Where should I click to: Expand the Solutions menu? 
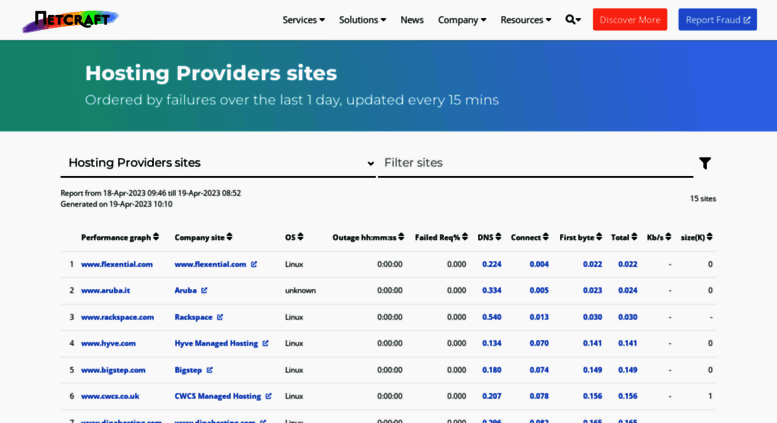pyautogui.click(x=362, y=20)
